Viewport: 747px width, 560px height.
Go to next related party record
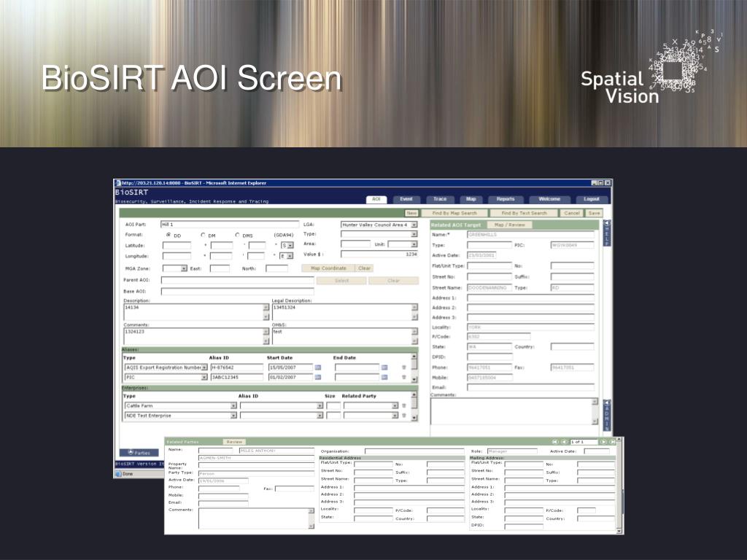tap(603, 442)
